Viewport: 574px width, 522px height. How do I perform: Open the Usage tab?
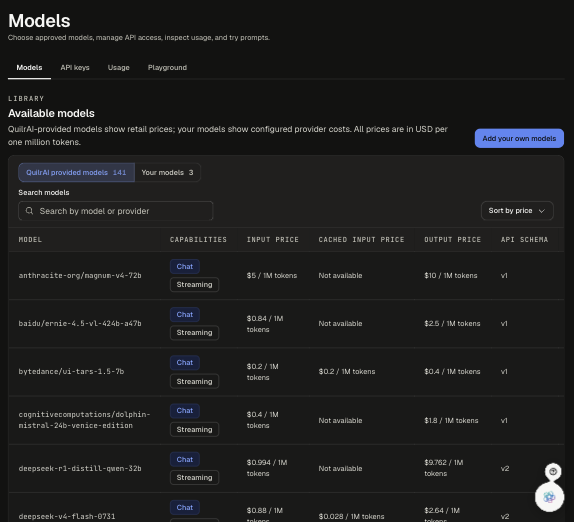pos(119,67)
